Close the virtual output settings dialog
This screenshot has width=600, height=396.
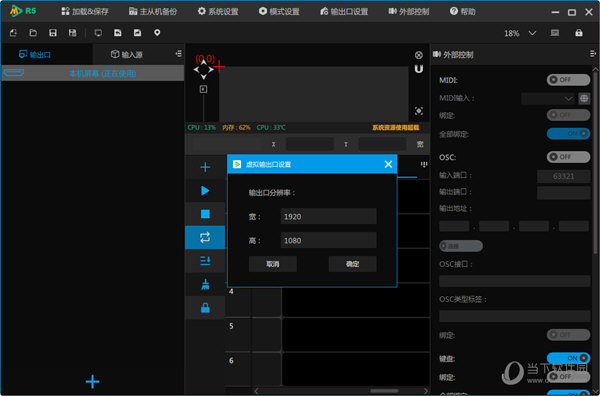coord(388,164)
